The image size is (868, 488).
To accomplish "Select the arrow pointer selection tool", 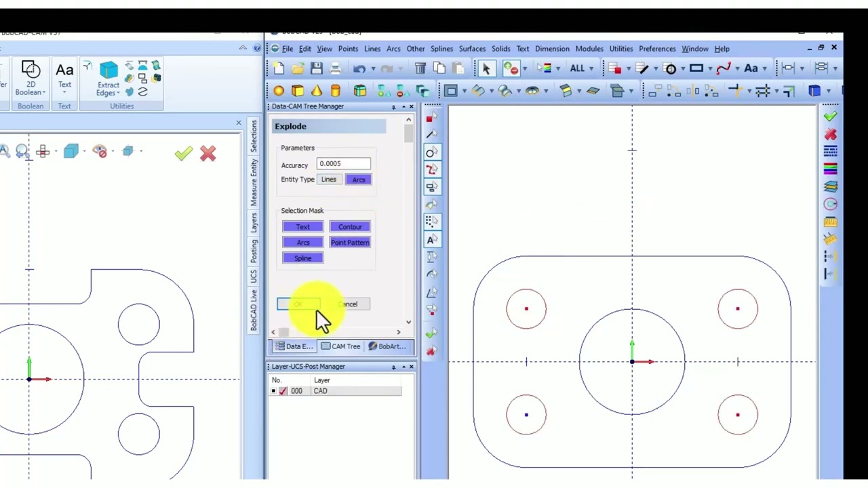I will 486,68.
